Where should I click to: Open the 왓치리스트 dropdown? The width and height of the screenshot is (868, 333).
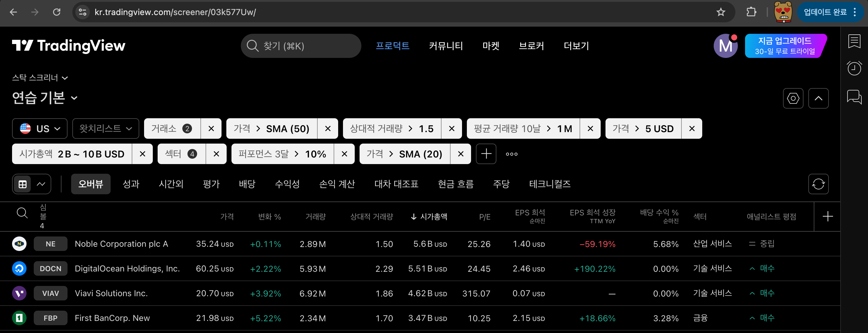point(105,128)
